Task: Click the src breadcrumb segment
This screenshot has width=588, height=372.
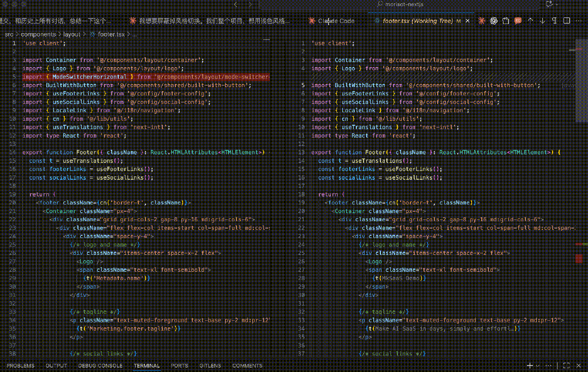Action: 9,34
